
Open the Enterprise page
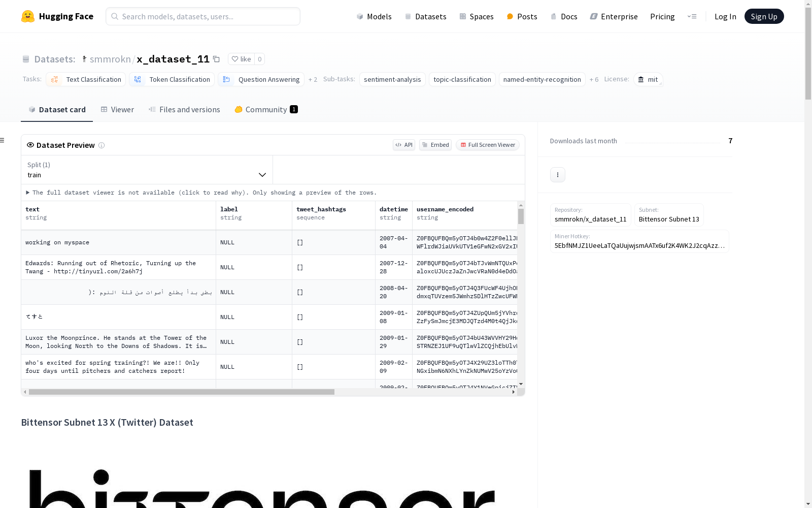[614, 16]
